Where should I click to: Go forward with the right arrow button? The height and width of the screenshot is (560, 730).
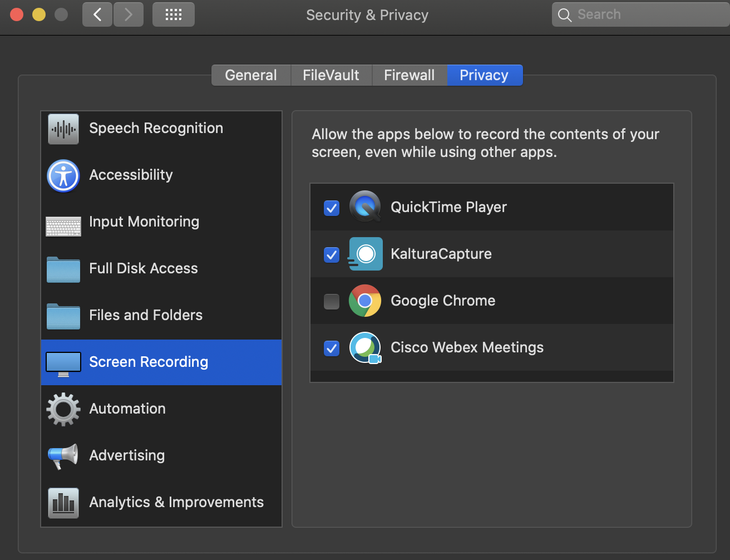[129, 14]
